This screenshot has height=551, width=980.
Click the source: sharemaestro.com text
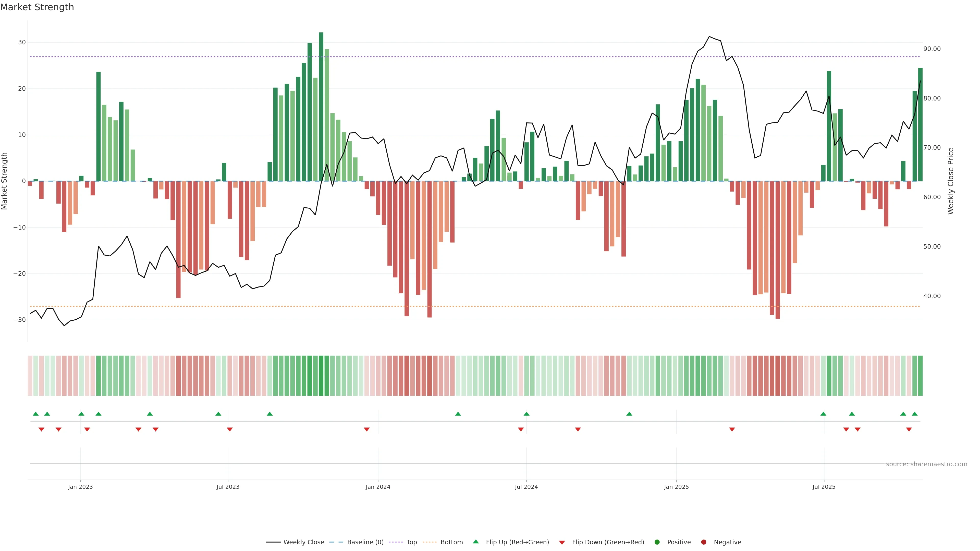(x=926, y=464)
